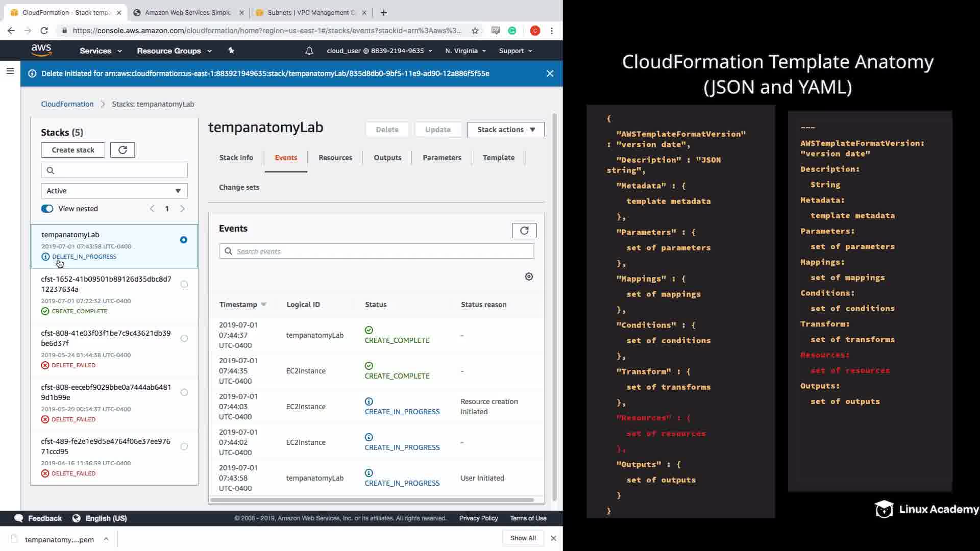
Task: Follow the CloudFormation breadcrumb link
Action: tap(67, 104)
